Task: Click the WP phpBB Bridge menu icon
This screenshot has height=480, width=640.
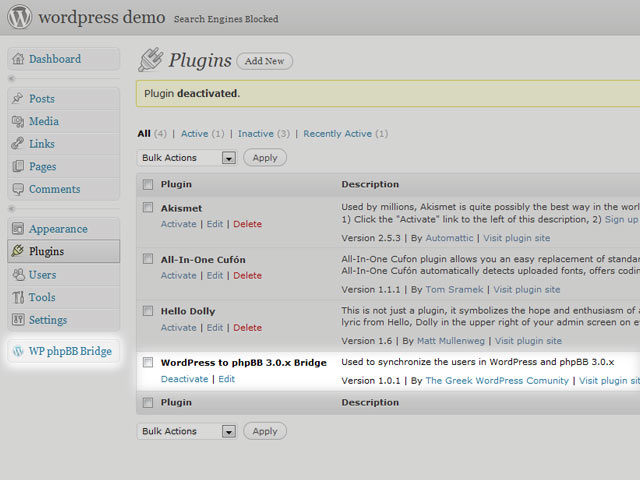Action: [18, 351]
